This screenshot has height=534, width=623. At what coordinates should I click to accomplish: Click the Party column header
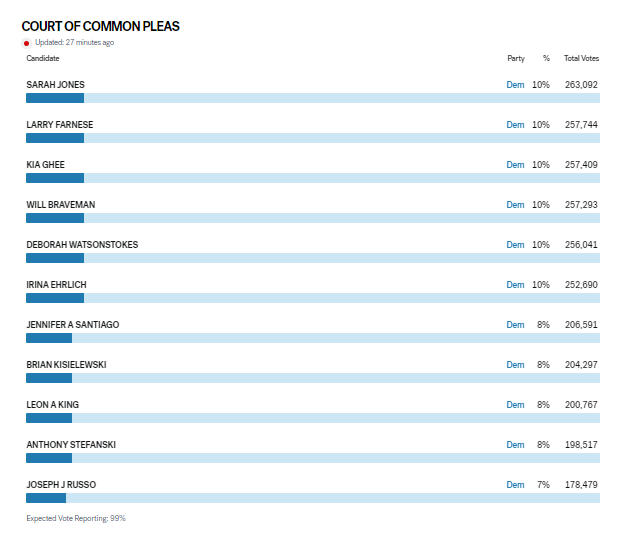(x=515, y=59)
